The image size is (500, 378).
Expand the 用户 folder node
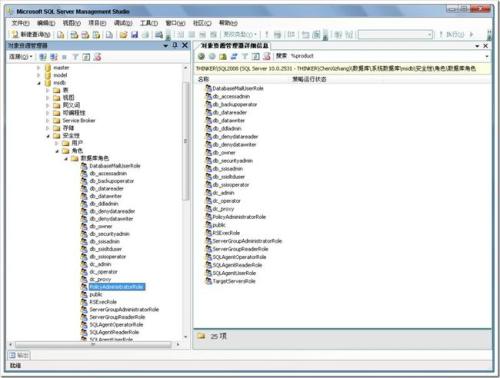tap(57, 143)
